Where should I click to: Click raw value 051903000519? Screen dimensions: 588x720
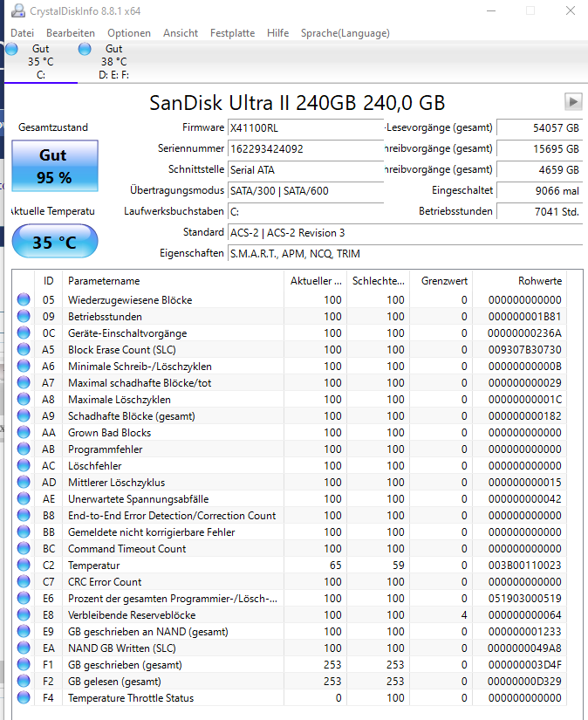pos(524,599)
